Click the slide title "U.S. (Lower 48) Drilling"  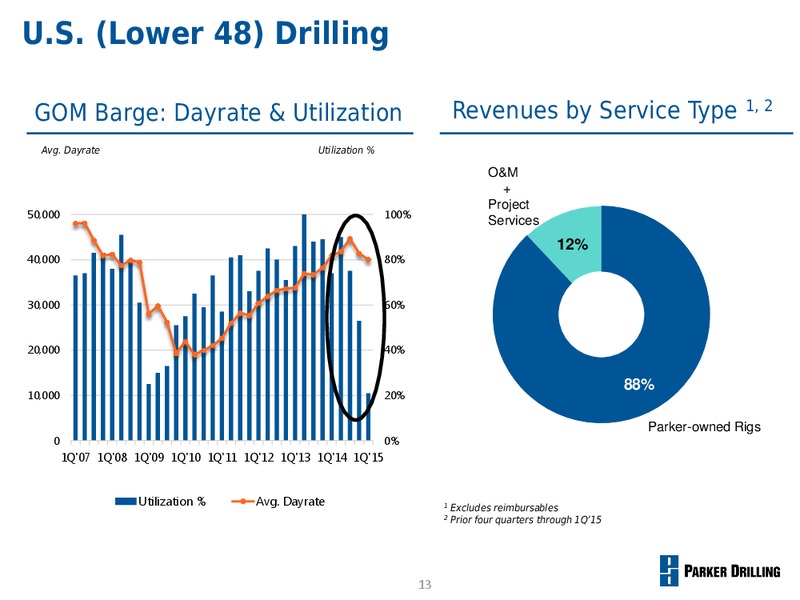[x=206, y=35]
